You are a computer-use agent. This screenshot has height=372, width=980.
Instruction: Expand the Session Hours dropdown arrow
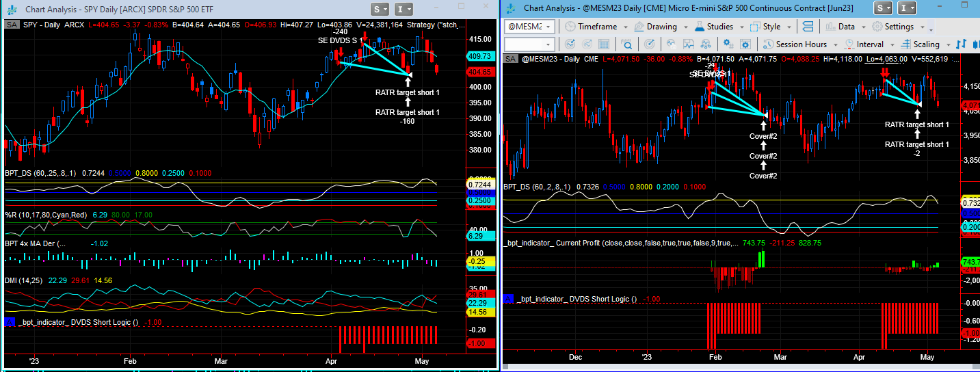(x=835, y=45)
